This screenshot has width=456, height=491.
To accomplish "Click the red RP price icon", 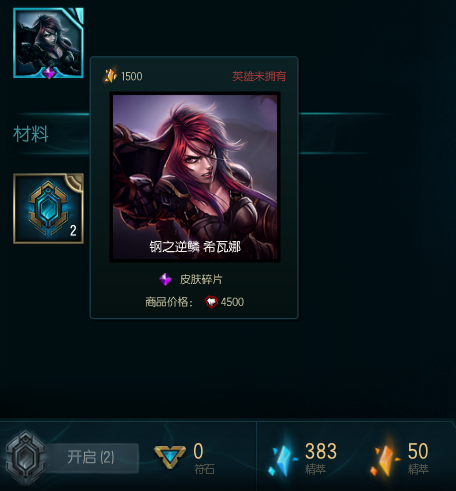I will 211,302.
